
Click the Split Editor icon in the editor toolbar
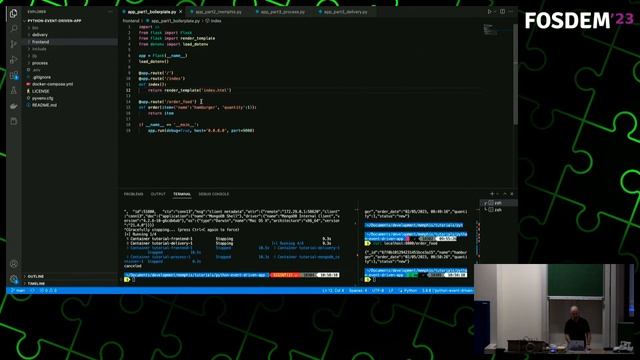pyautogui.click(x=502, y=12)
